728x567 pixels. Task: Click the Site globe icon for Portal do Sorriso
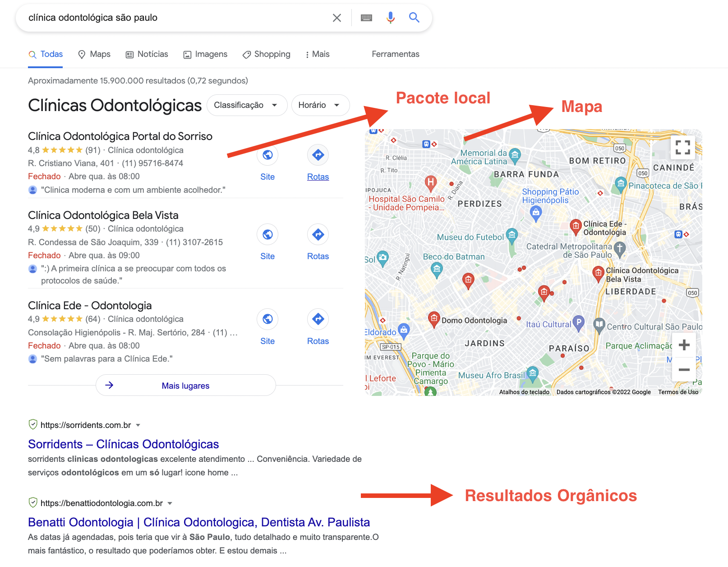pyautogui.click(x=267, y=155)
